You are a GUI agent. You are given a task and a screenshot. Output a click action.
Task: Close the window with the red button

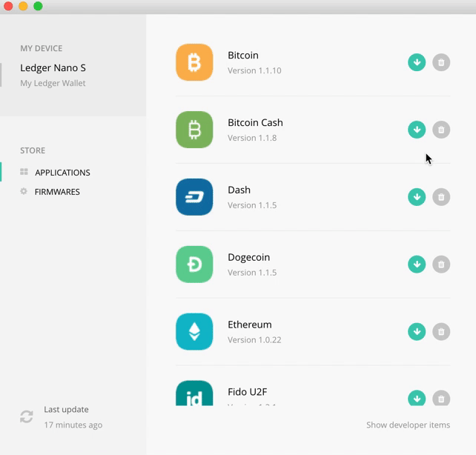click(8, 6)
